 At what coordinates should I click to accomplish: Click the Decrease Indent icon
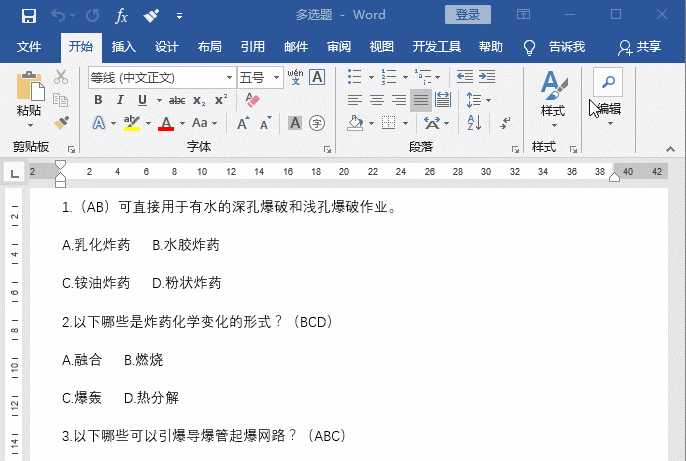click(x=465, y=77)
